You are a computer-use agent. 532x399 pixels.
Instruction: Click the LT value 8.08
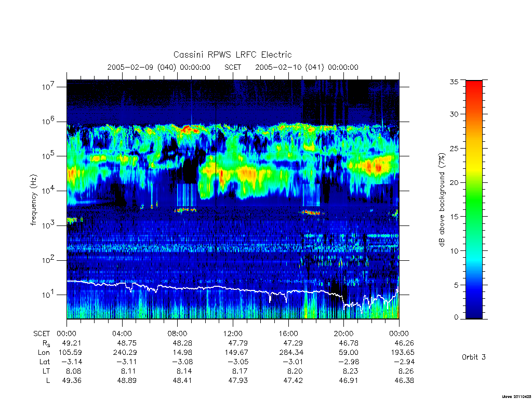point(73,371)
